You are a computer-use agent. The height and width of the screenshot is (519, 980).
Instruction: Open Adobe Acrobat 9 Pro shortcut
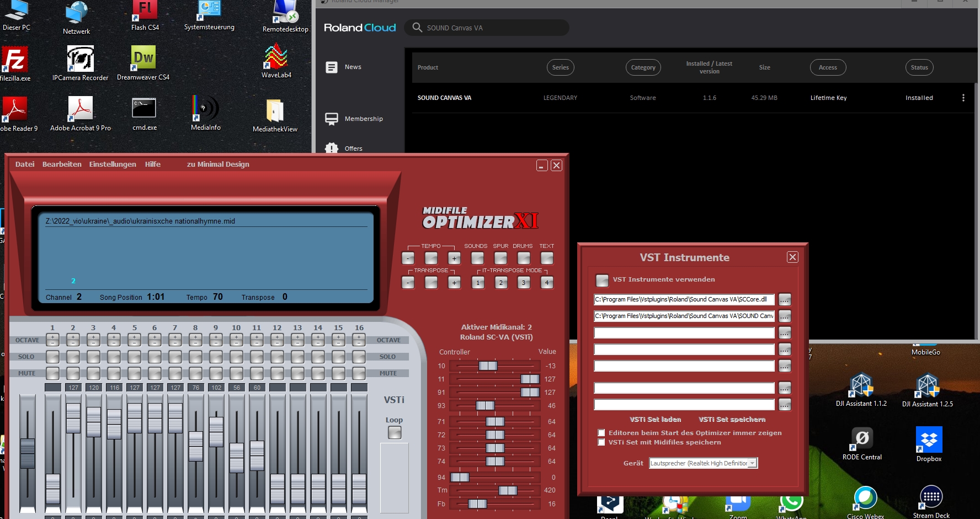pos(81,113)
